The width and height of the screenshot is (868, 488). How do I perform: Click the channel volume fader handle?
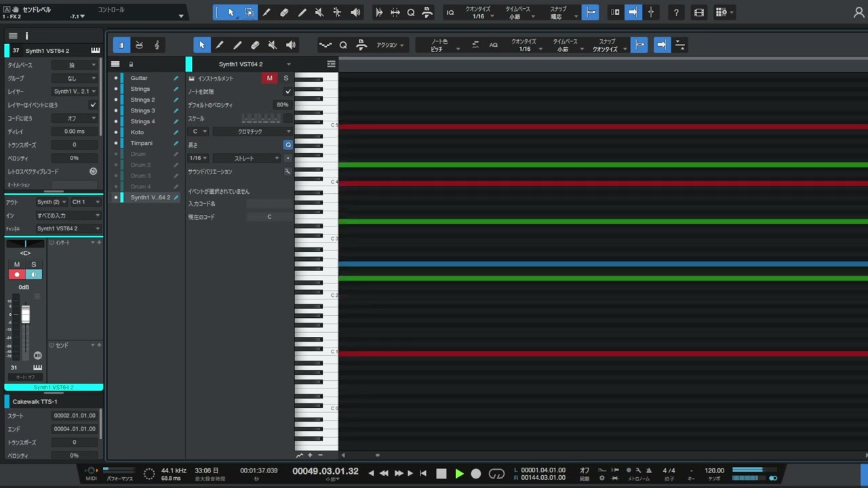tap(26, 314)
